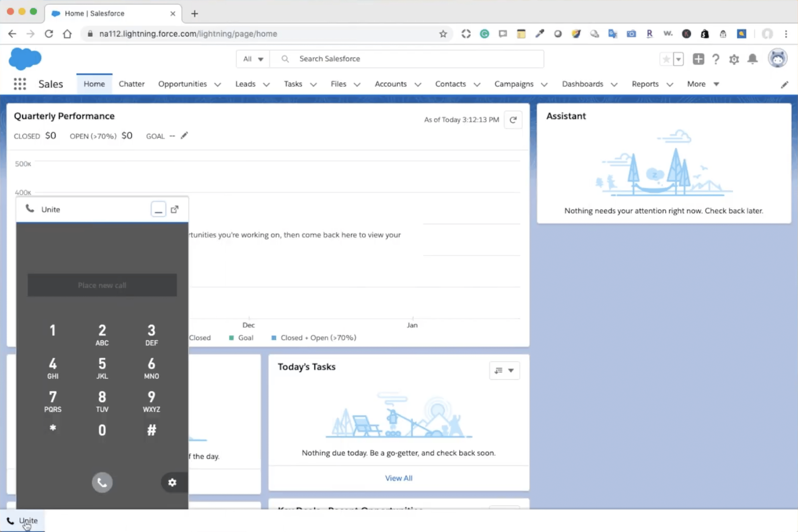This screenshot has width=798, height=532.
Task: Click the Unite settings gear icon
Action: [x=172, y=482]
